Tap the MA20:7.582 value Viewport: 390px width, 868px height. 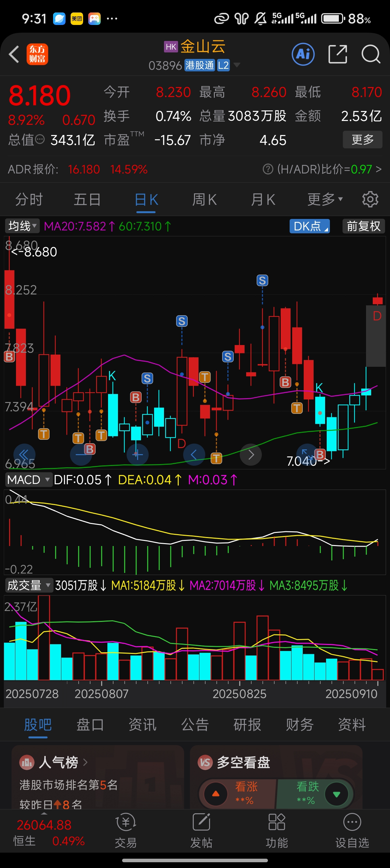click(79, 226)
